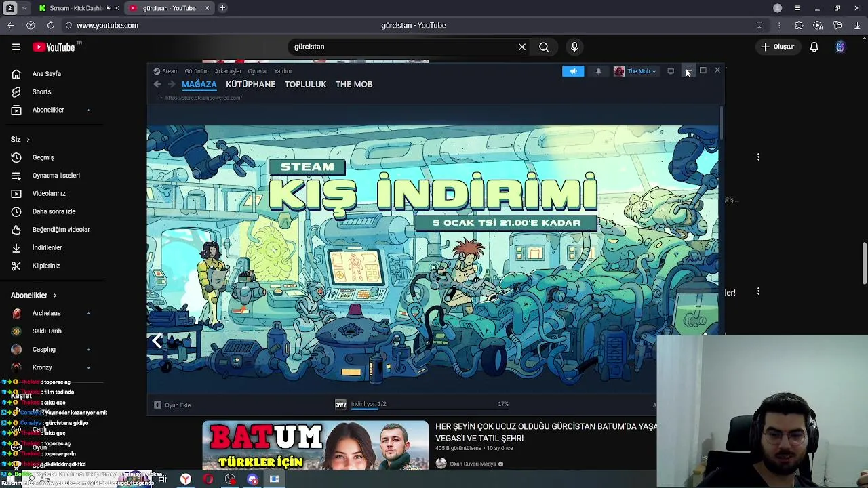Open THE MOB profile tab
Viewport: 868px width, 488px height.
tap(354, 84)
